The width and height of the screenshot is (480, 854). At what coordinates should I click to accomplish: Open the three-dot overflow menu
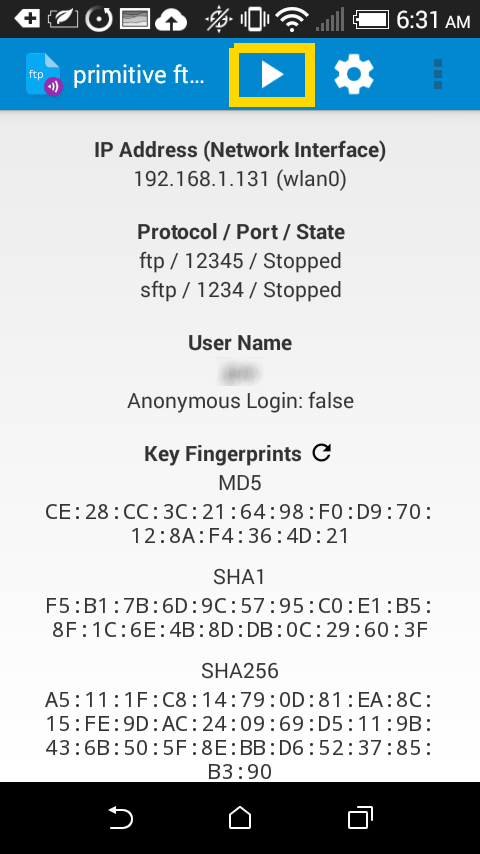click(438, 75)
